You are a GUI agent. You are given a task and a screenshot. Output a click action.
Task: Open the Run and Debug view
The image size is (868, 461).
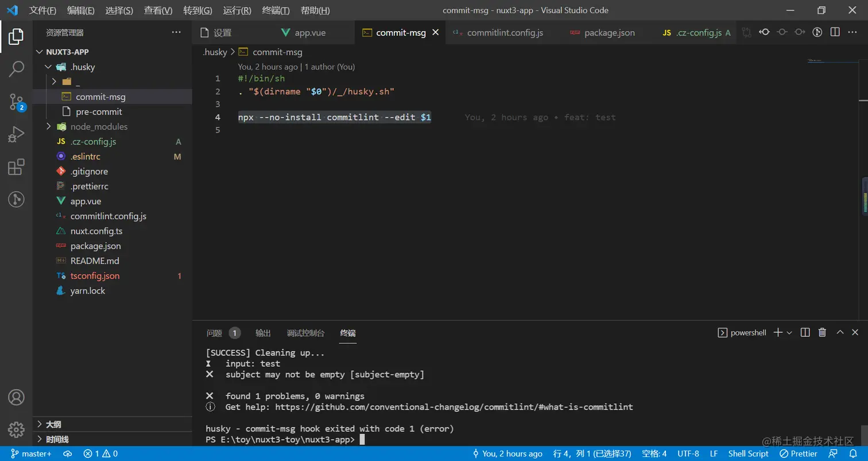click(x=16, y=135)
